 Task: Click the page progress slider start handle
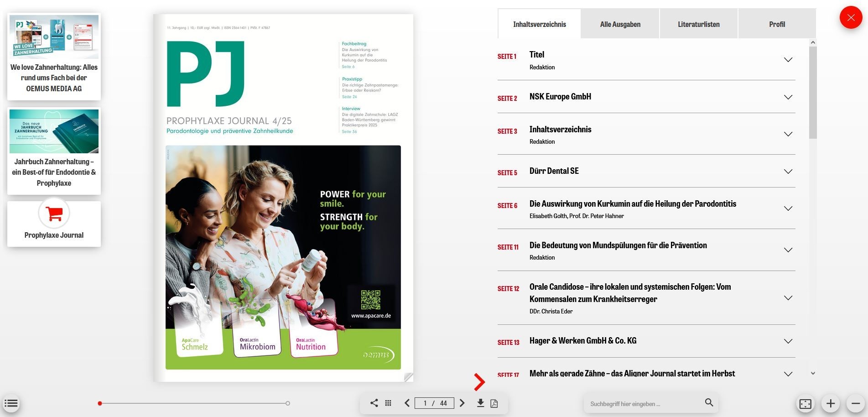click(x=100, y=403)
